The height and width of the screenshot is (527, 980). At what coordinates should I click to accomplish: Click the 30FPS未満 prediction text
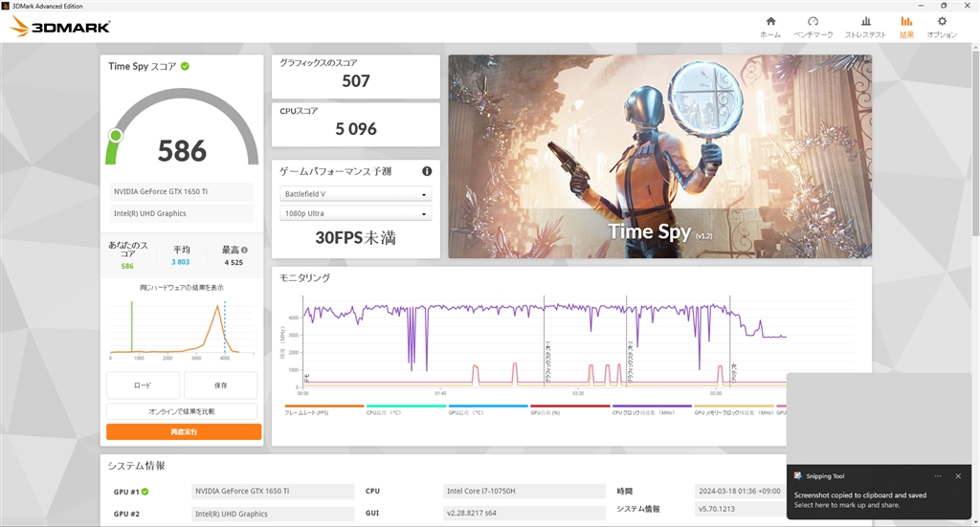tap(356, 238)
